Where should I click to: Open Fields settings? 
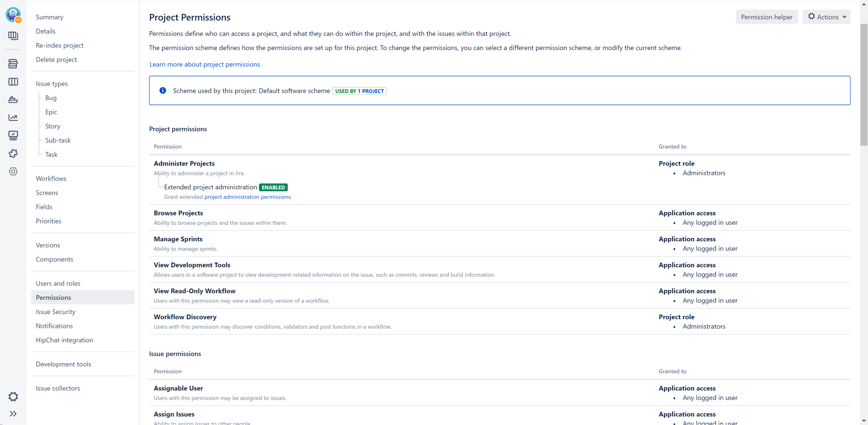tap(44, 207)
